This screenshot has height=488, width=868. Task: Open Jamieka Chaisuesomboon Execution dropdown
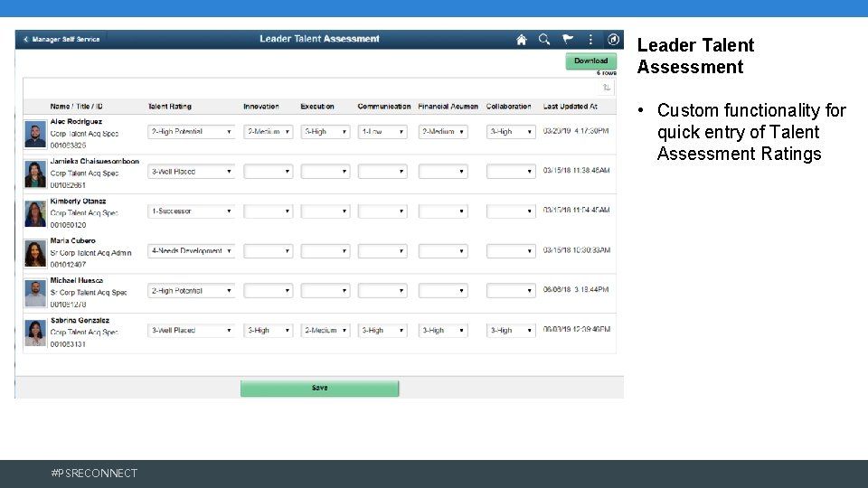point(325,172)
